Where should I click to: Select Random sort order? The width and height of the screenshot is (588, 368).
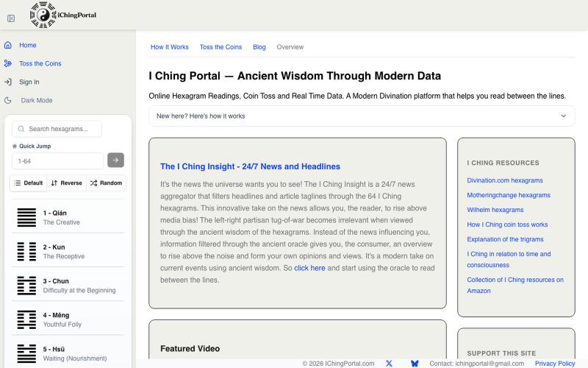(106, 183)
